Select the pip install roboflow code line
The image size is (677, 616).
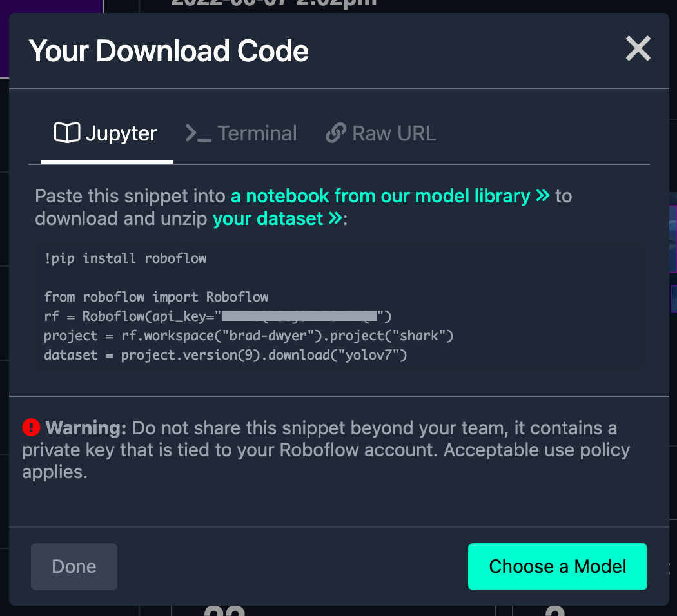(124, 258)
